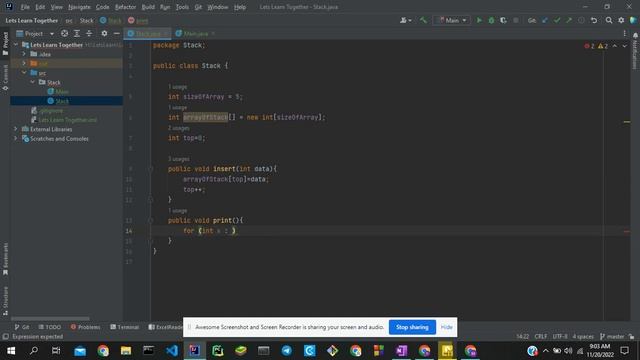Open the Navigate menu

point(79,7)
